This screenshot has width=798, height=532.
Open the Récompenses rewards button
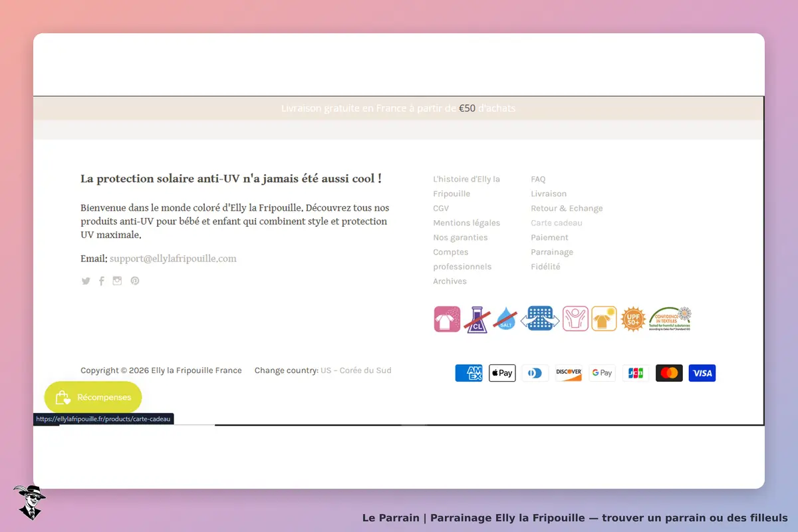pyautogui.click(x=93, y=398)
